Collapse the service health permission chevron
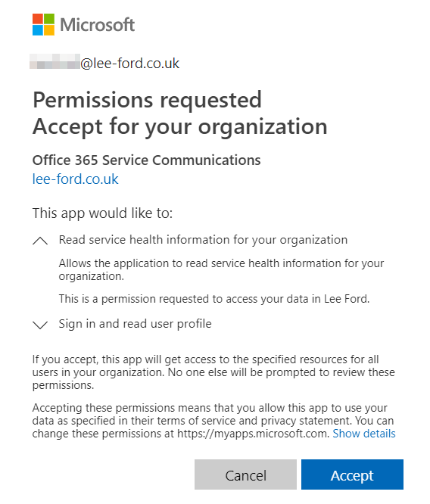 coord(40,241)
